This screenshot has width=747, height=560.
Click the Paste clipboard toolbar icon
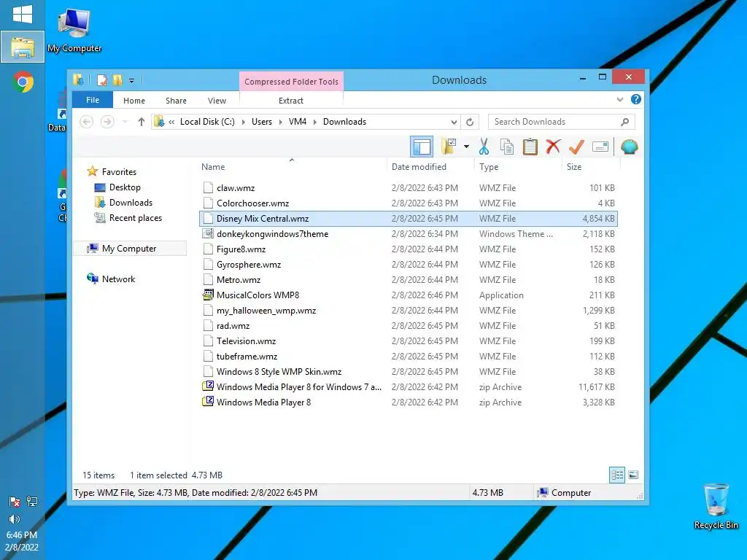(530, 147)
